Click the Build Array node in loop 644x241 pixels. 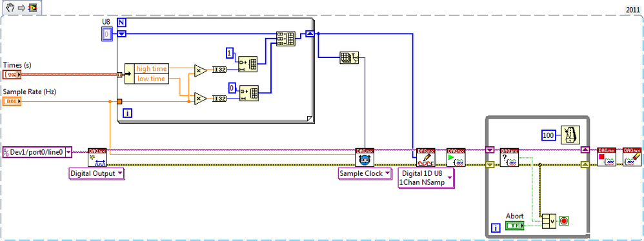(x=285, y=39)
